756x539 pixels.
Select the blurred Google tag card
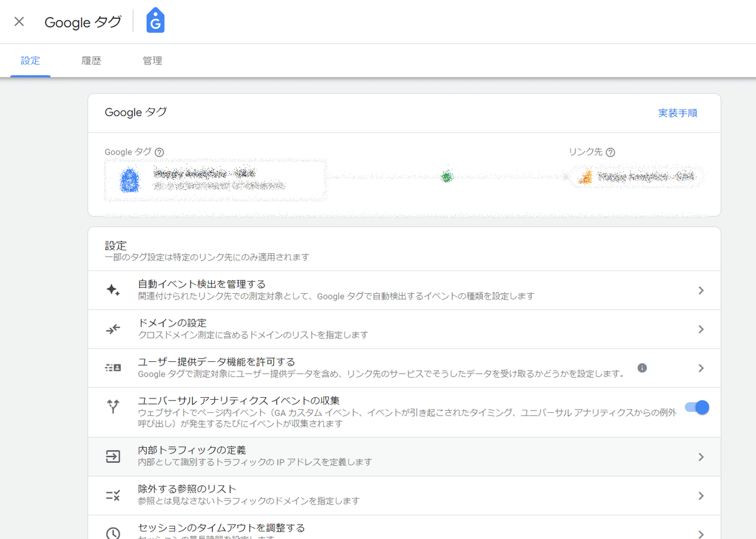pyautogui.click(x=215, y=180)
